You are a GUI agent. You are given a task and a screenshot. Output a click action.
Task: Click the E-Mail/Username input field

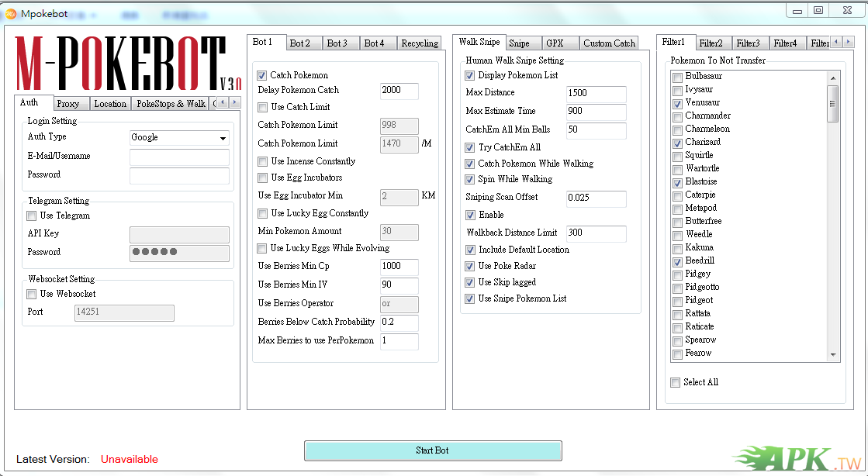pyautogui.click(x=179, y=157)
